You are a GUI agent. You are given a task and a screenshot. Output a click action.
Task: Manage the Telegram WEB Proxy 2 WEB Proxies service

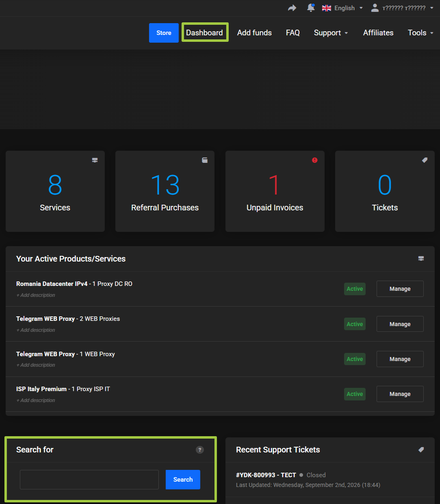click(x=400, y=324)
